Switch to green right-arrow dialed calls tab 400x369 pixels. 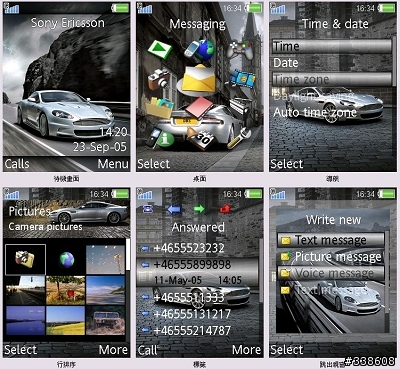point(199,209)
